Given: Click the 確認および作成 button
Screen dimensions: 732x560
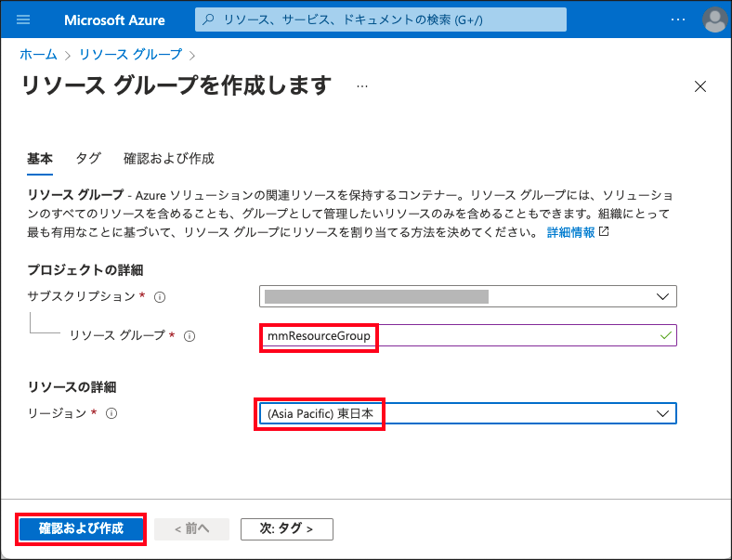Looking at the screenshot, I should pos(81,528).
